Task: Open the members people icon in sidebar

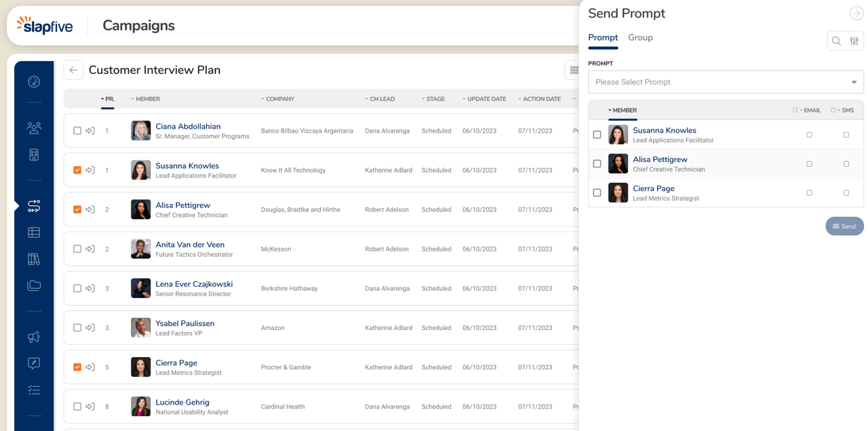Action: pyautogui.click(x=34, y=127)
